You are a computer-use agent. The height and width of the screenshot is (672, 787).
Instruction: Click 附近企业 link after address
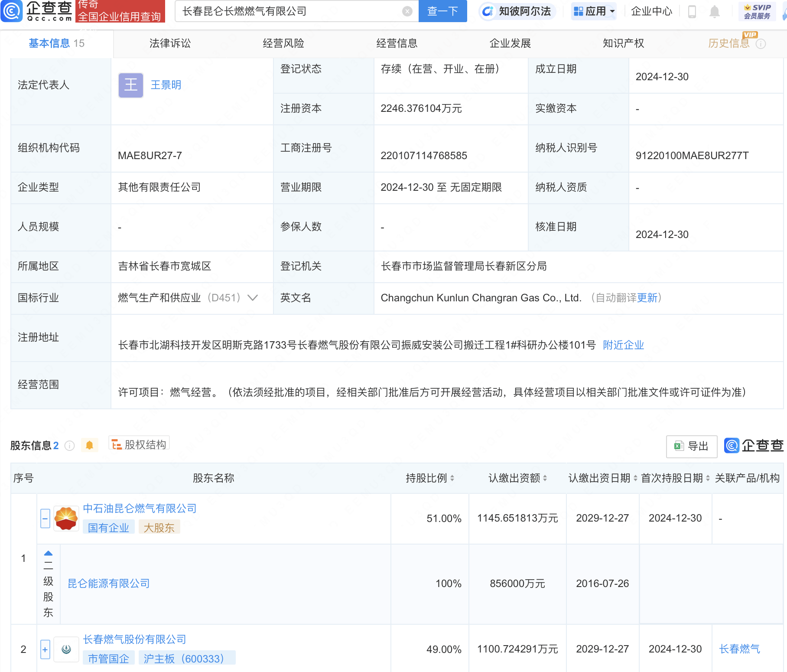(624, 345)
